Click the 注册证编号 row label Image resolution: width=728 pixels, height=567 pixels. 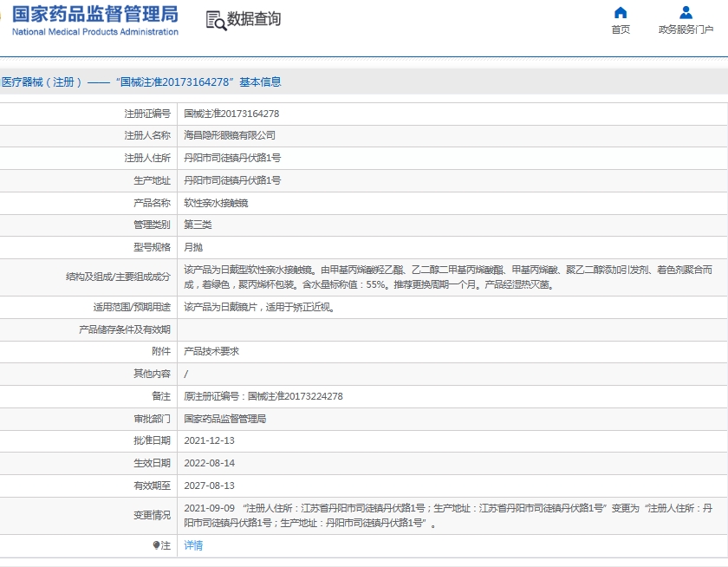tap(147, 114)
